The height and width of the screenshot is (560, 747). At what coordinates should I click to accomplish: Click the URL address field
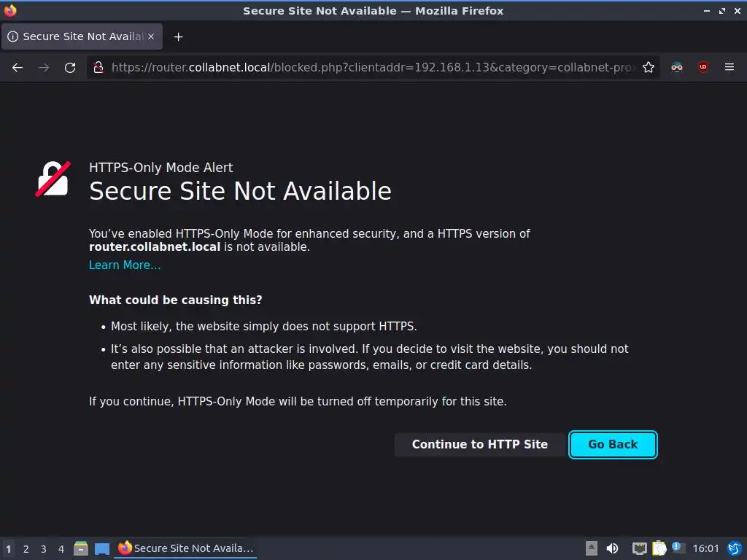coord(372,68)
